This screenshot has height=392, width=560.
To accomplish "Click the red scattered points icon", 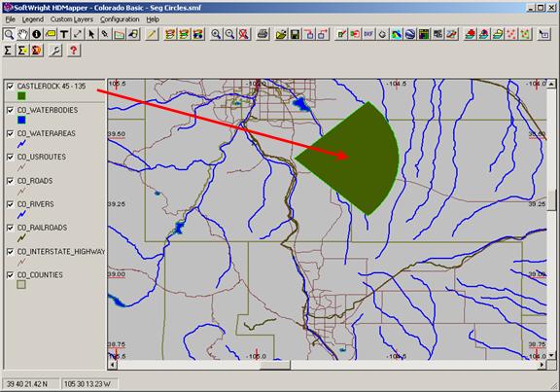I will [511, 34].
